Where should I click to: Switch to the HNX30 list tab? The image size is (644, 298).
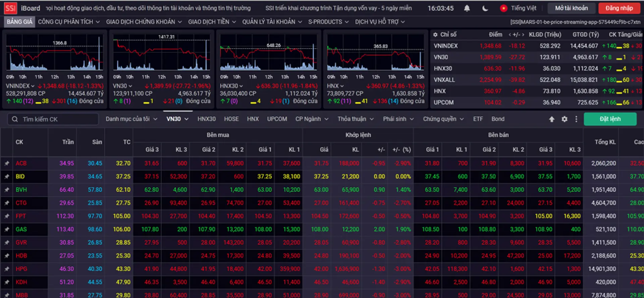point(207,119)
